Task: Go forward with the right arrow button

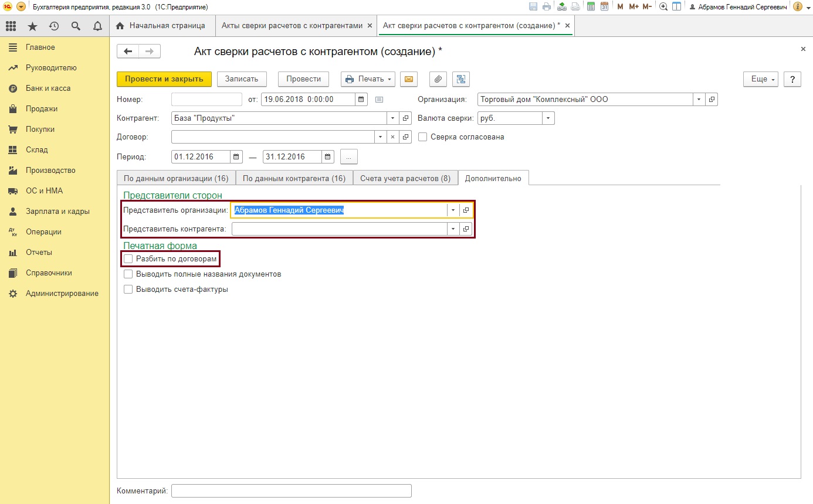Action: [x=150, y=52]
